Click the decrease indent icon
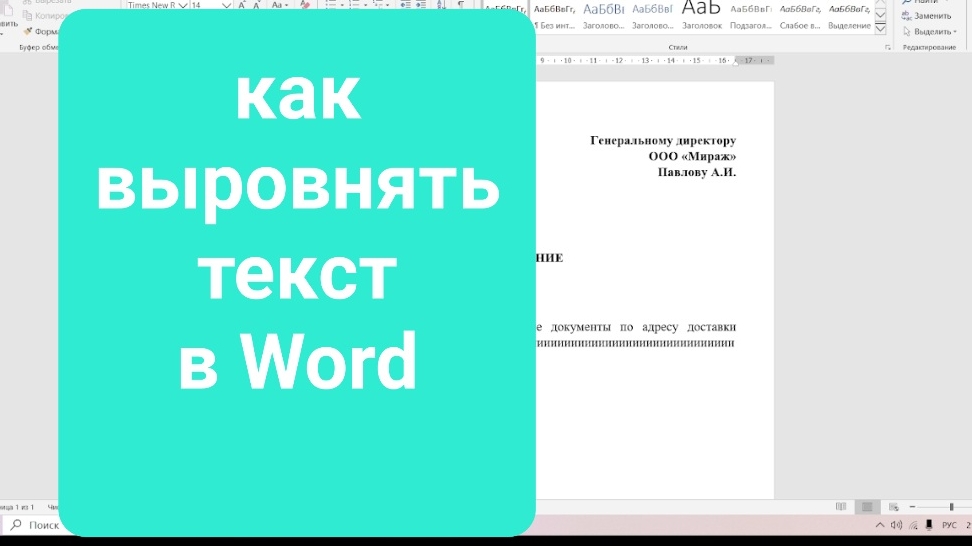972x546 pixels. [x=405, y=5]
